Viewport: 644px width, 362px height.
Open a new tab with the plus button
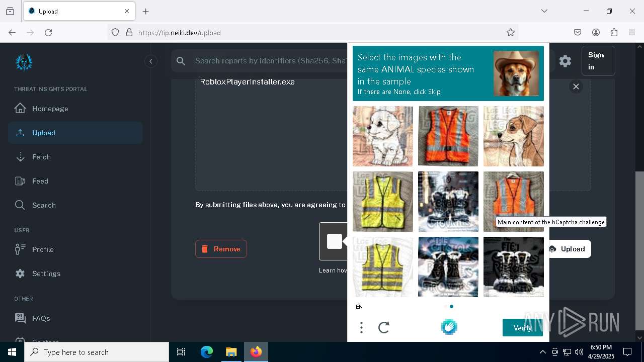146,11
